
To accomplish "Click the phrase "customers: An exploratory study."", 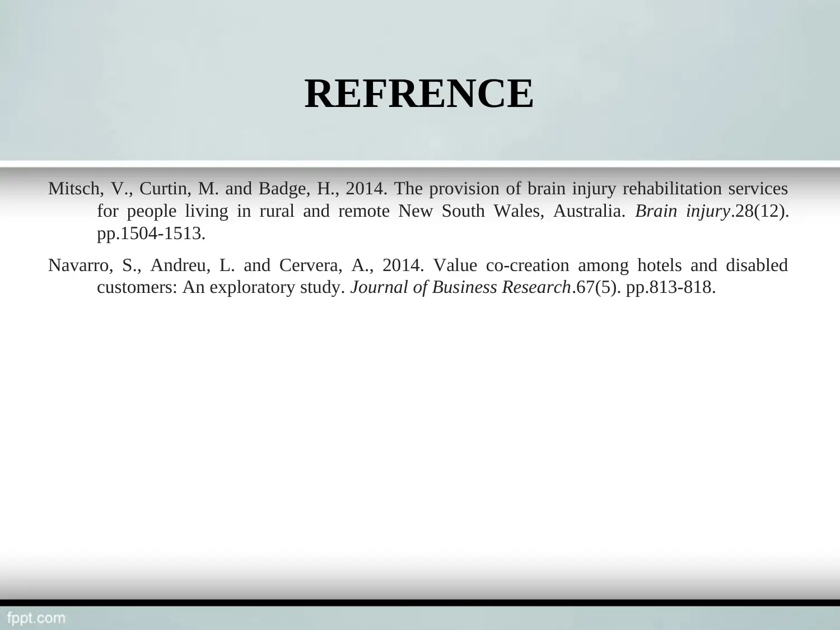I will [221, 287].
